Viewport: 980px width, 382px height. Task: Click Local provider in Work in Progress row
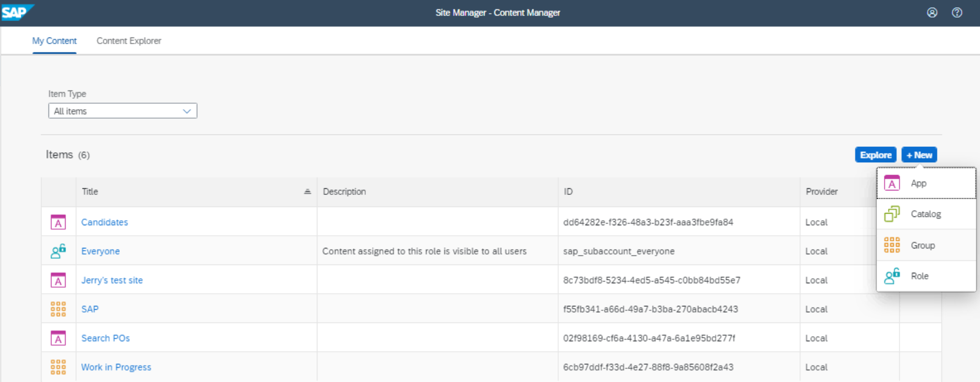(x=816, y=367)
